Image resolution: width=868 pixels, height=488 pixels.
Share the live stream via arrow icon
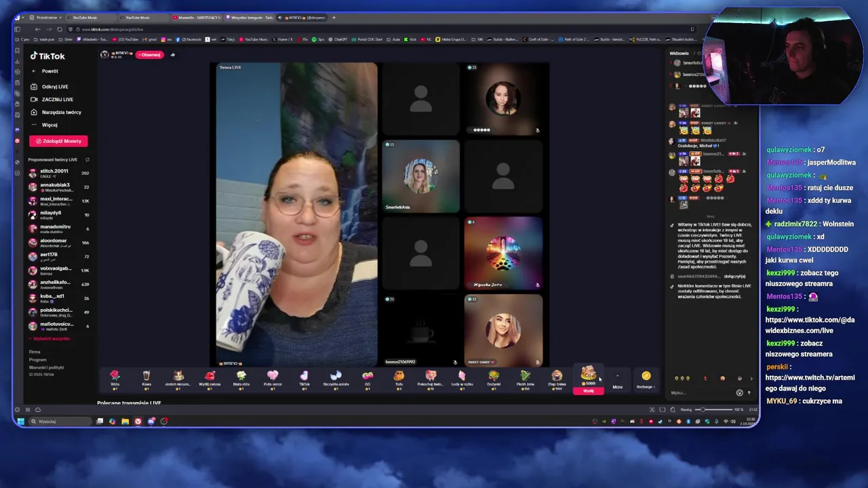[x=172, y=55]
